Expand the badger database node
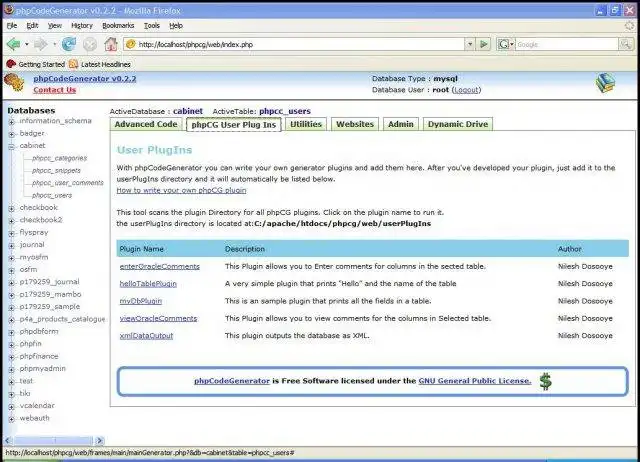 click(11, 134)
